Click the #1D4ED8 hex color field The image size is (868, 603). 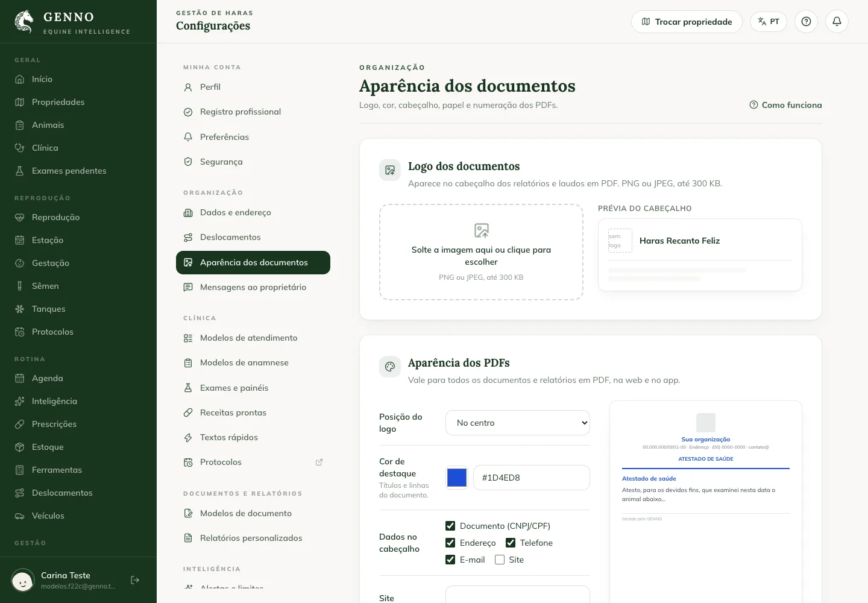tap(532, 478)
